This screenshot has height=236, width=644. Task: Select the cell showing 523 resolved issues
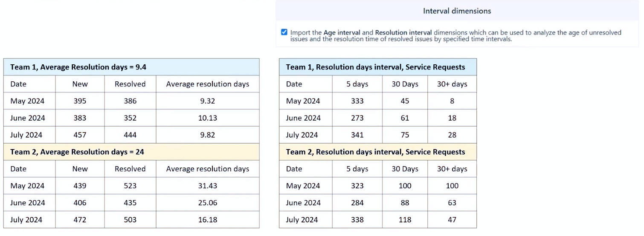130,186
